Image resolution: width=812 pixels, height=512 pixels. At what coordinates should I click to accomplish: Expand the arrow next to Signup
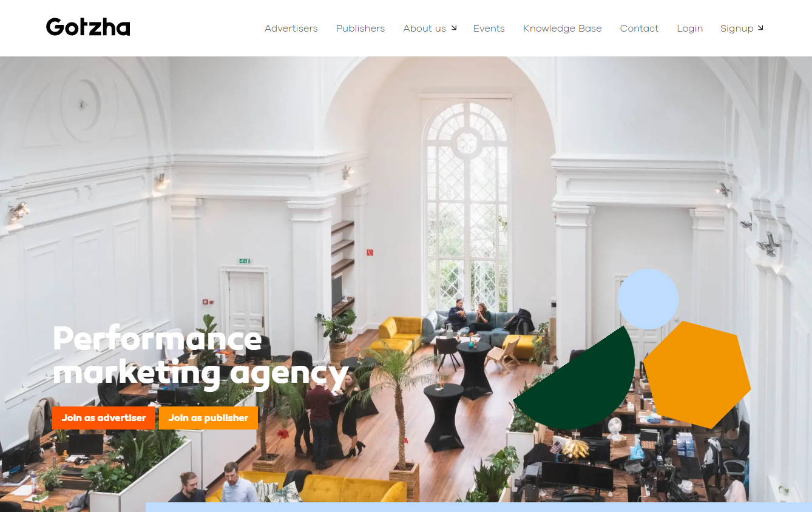(760, 28)
